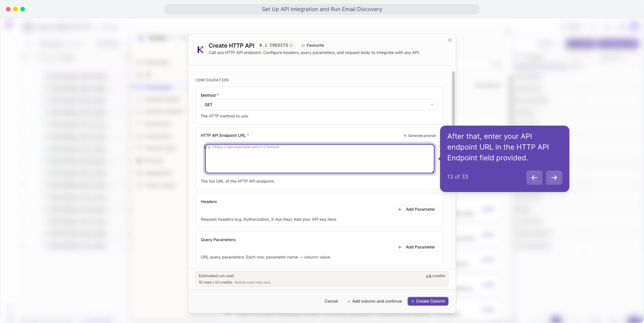Screen dimensions: 644x323
Task: Click the dialog vertical scrollbar
Action: coord(453,99)
